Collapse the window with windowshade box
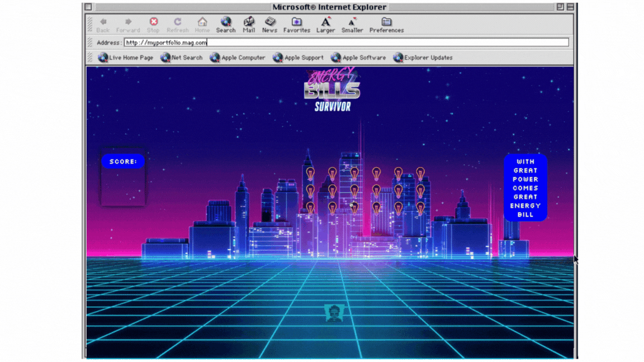Viewport: 644px width, 362px height. coord(570,7)
